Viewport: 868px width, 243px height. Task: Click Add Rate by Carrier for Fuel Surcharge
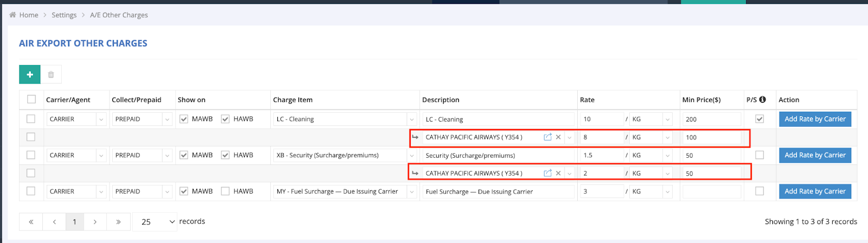[x=815, y=191]
